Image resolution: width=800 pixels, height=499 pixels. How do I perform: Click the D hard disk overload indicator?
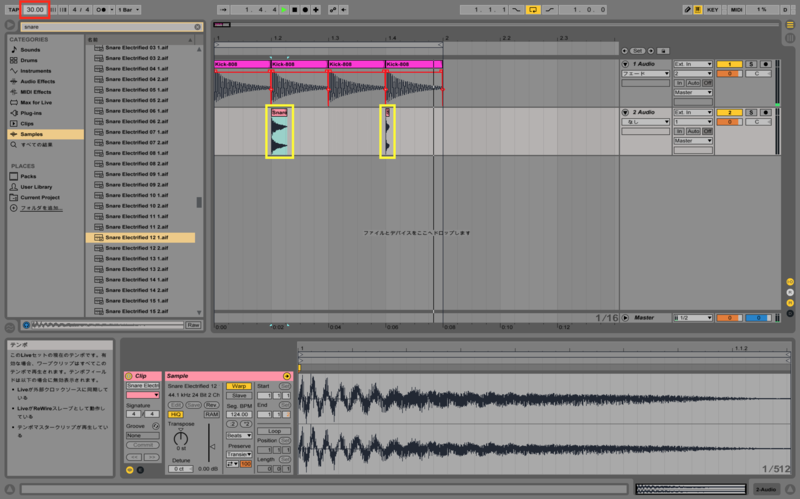785,10
